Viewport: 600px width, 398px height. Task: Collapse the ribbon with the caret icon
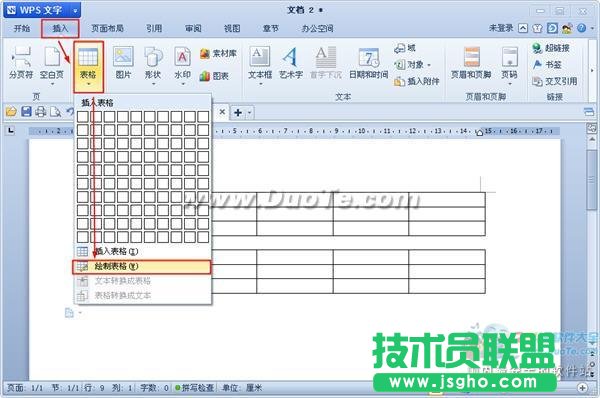(x=523, y=28)
